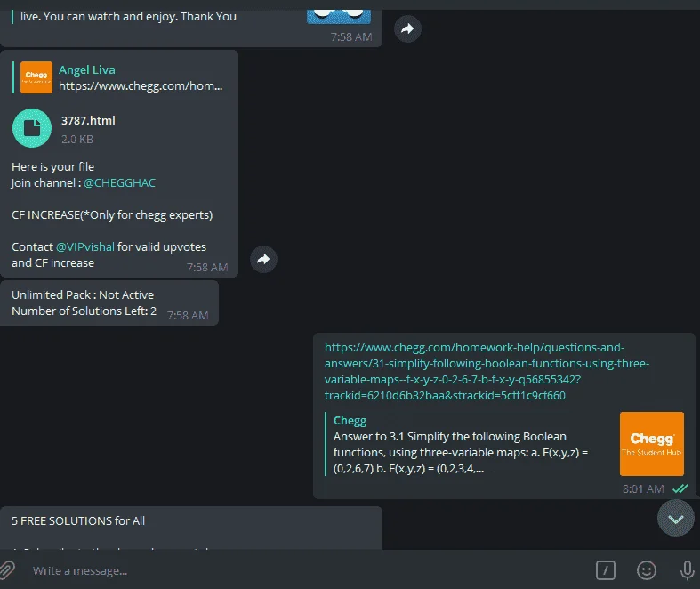Open the @CHEGGHAC channel mention
700x589 pixels.
click(120, 182)
